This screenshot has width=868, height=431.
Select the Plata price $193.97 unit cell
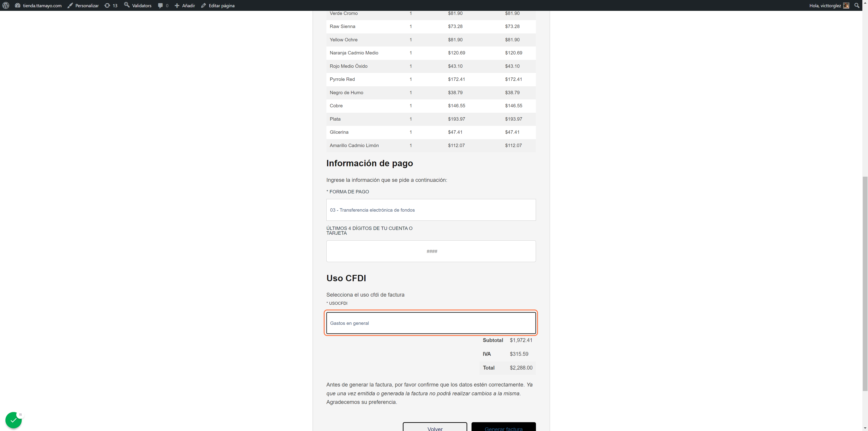[456, 119]
